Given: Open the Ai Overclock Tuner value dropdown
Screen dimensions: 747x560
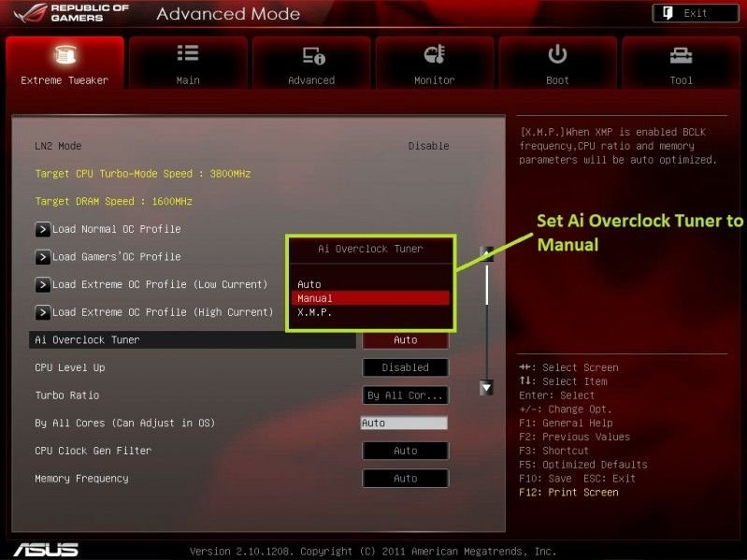Looking at the screenshot, I should [406, 340].
